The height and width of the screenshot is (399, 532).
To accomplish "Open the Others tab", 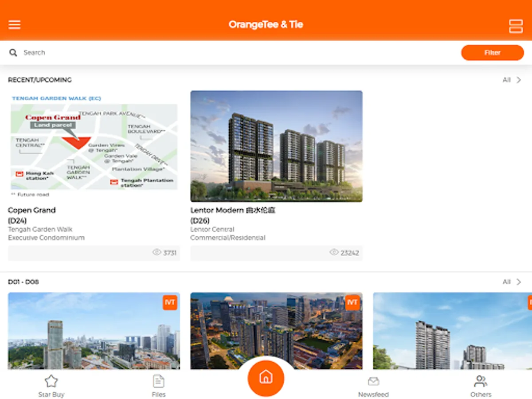I will [481, 386].
